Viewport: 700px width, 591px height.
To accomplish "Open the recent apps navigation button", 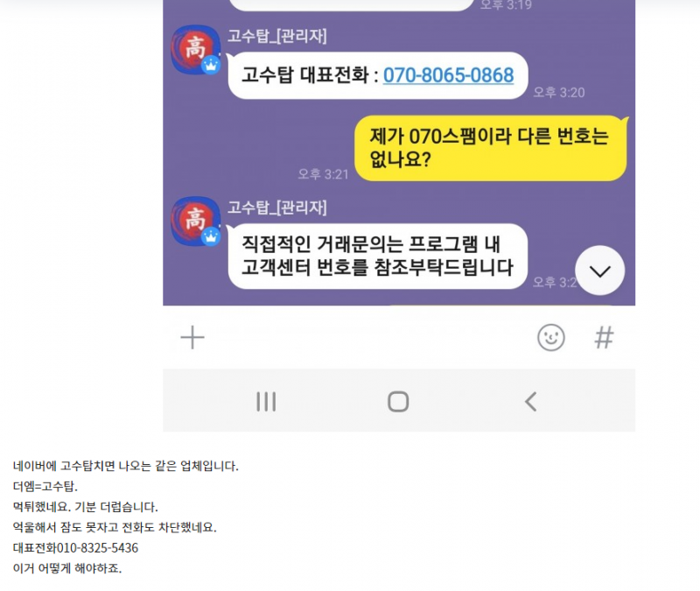I will coord(266,402).
